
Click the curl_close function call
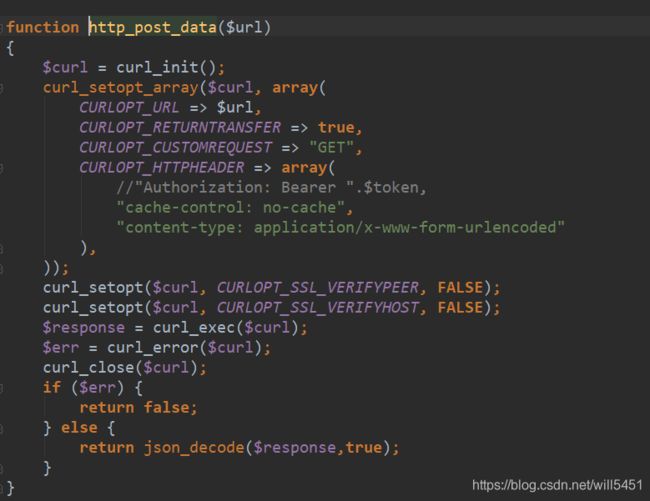pos(88,367)
